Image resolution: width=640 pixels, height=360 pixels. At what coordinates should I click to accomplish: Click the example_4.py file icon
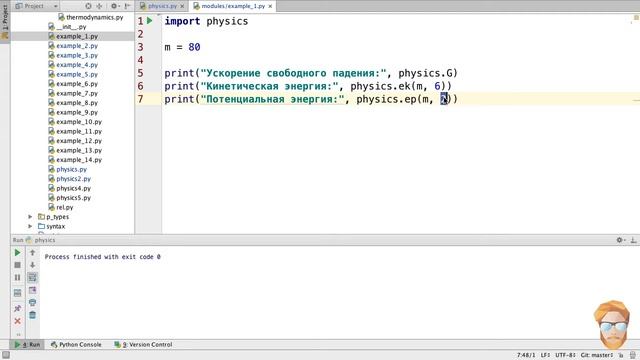pyautogui.click(x=51, y=65)
